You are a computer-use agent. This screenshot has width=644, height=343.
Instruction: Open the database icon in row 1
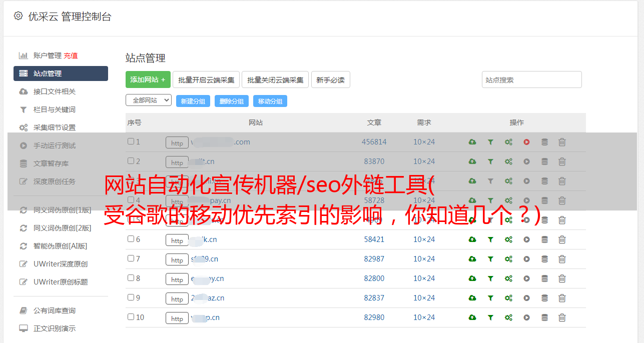tap(544, 142)
